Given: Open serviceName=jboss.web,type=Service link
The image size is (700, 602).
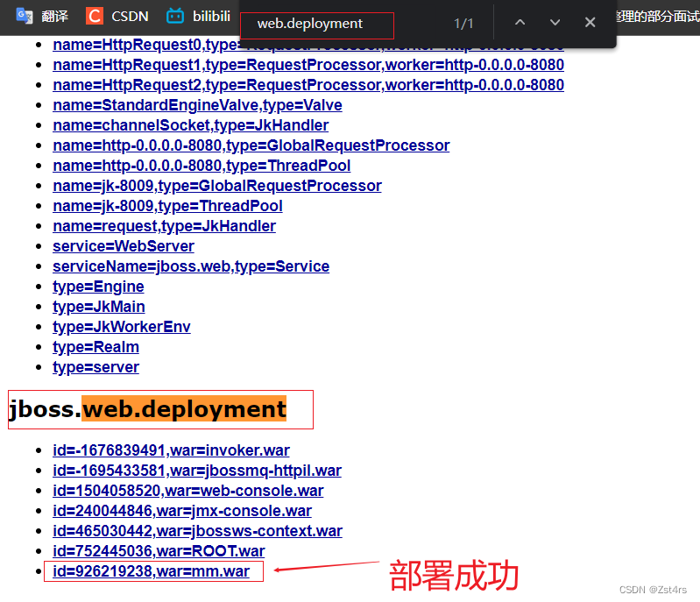Looking at the screenshot, I should [x=191, y=266].
